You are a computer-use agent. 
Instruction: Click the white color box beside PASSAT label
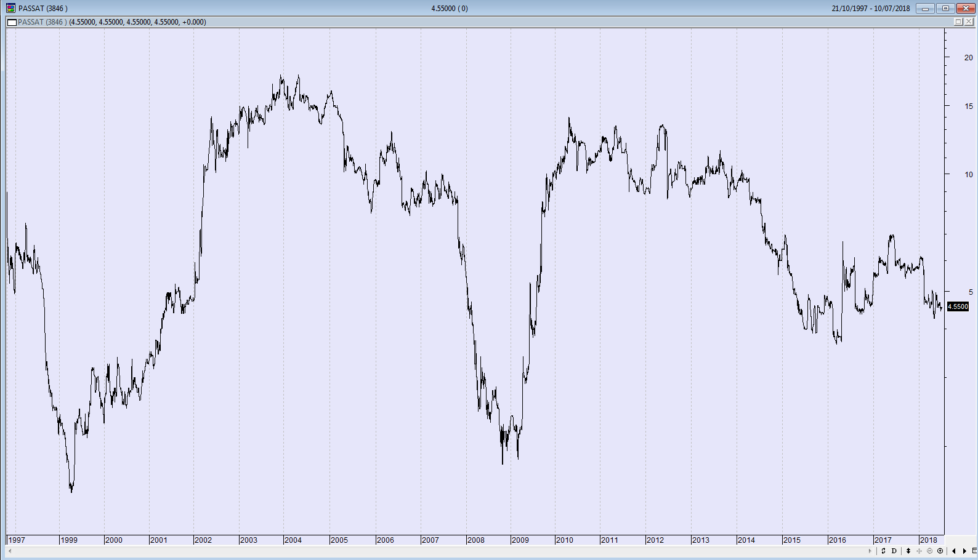(x=12, y=22)
